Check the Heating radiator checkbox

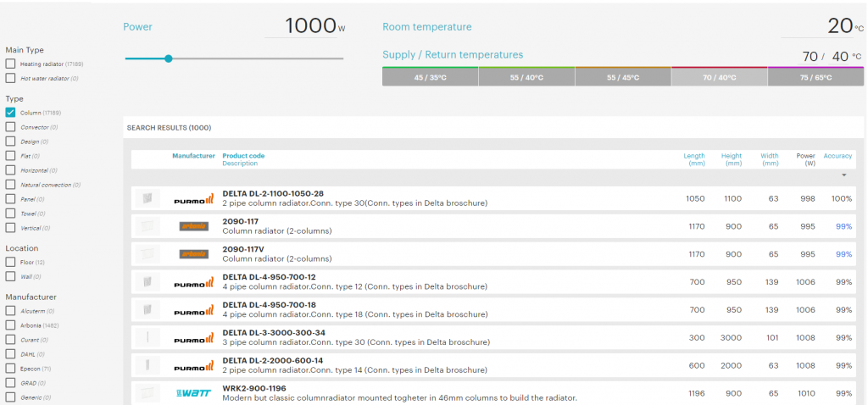(x=10, y=64)
